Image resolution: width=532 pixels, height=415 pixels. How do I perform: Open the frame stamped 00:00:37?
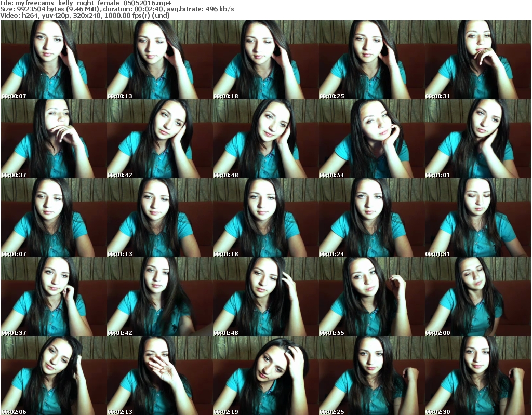pos(54,139)
